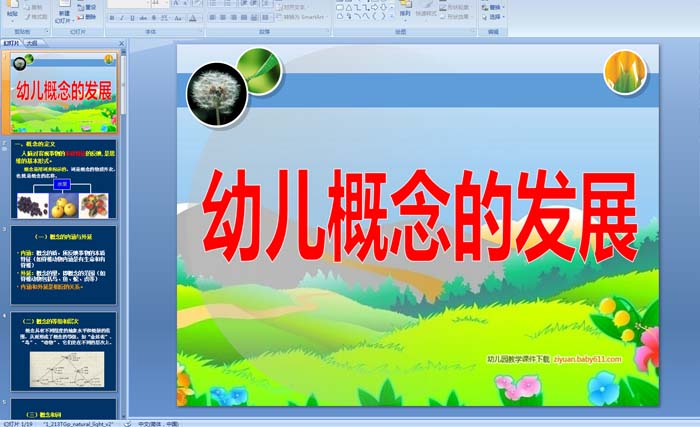Viewport: 700px width, 427px height.
Task: Open Font group dialog launcher
Action: (201, 31)
